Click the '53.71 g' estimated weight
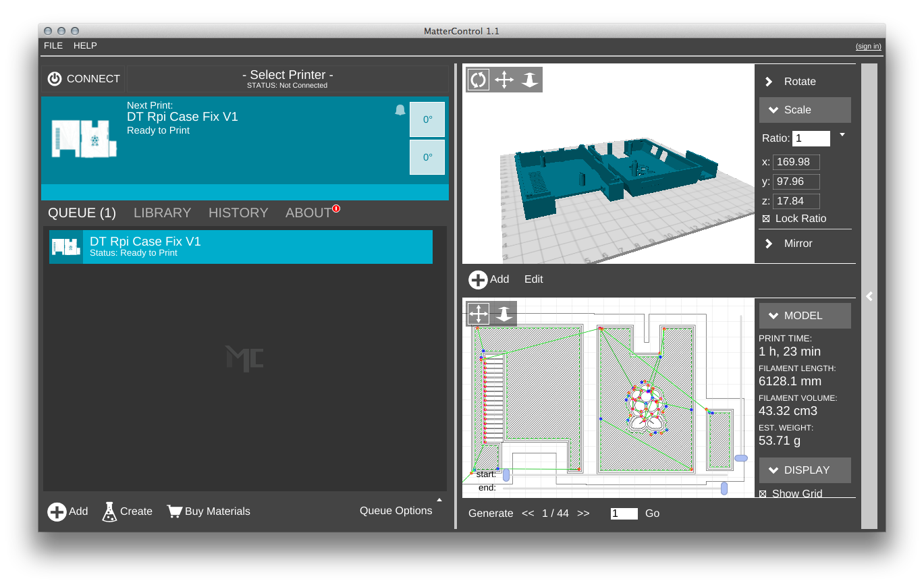The height and width of the screenshot is (585, 924). pyautogui.click(x=780, y=441)
